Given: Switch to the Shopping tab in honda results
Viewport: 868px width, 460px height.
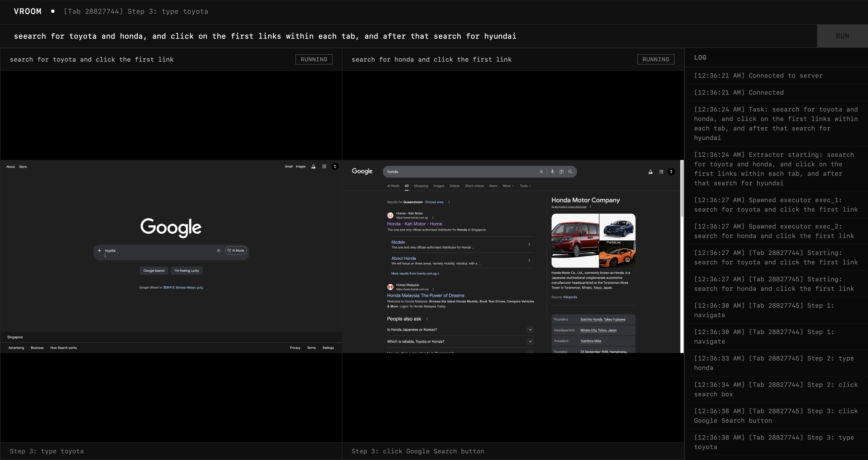Looking at the screenshot, I should [421, 186].
